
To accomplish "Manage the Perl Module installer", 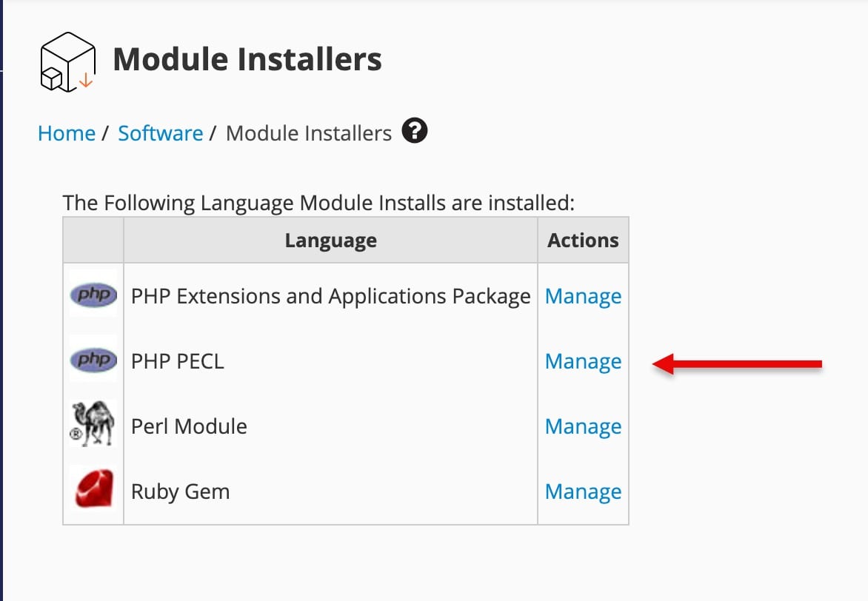I will (x=583, y=427).
